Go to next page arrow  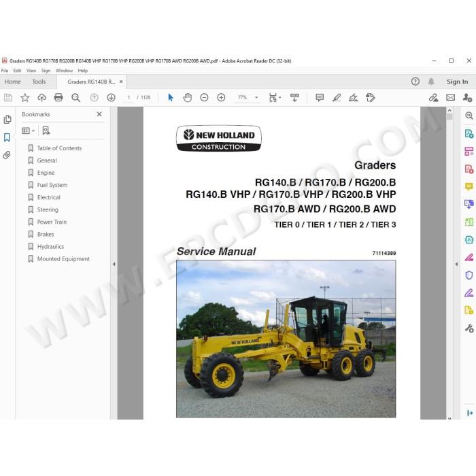click(x=111, y=97)
